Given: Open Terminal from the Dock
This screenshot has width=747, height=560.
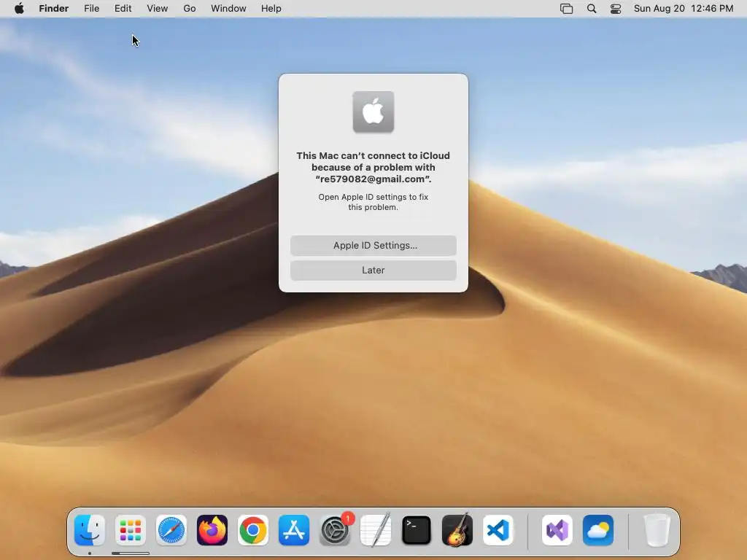Looking at the screenshot, I should 417,530.
